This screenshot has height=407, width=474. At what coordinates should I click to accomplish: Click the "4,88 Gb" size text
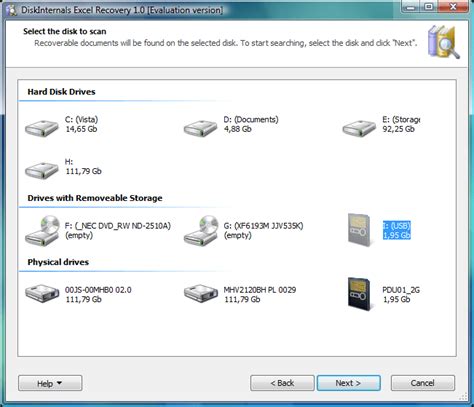[238, 129]
